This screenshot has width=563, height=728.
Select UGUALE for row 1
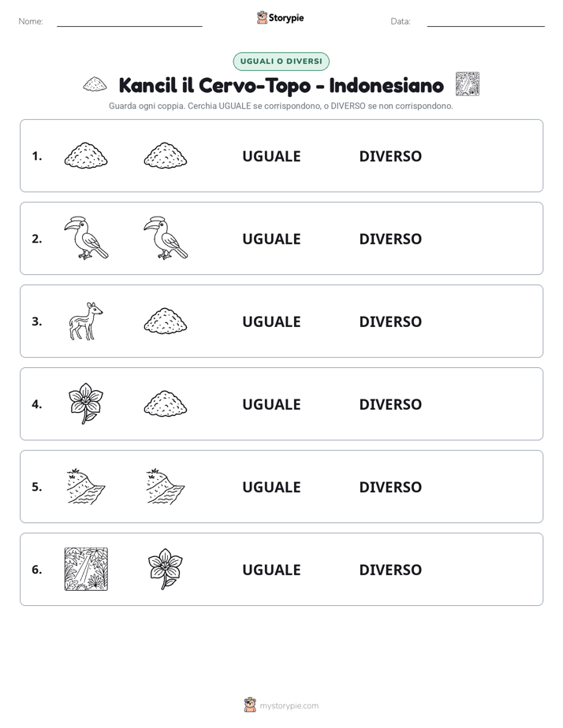(271, 156)
